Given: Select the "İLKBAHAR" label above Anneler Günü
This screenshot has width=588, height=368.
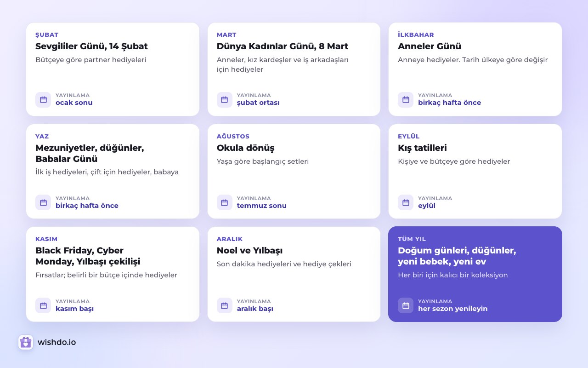Looking at the screenshot, I should click(x=416, y=34).
